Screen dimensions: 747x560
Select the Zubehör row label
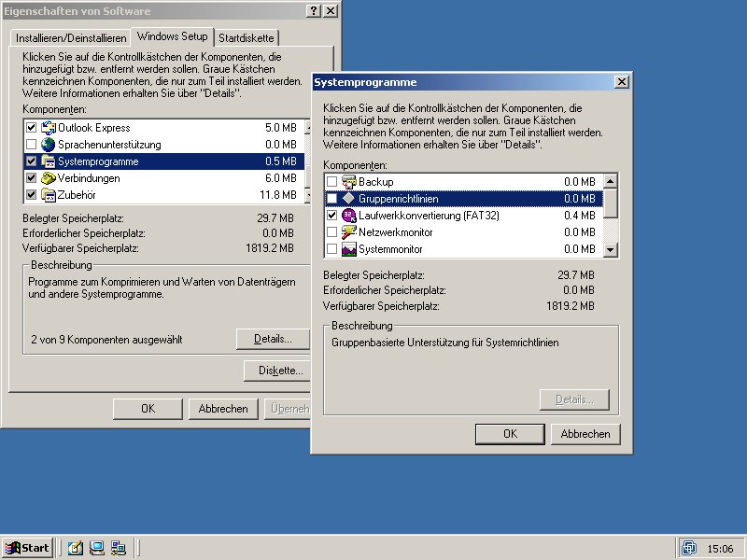click(77, 195)
